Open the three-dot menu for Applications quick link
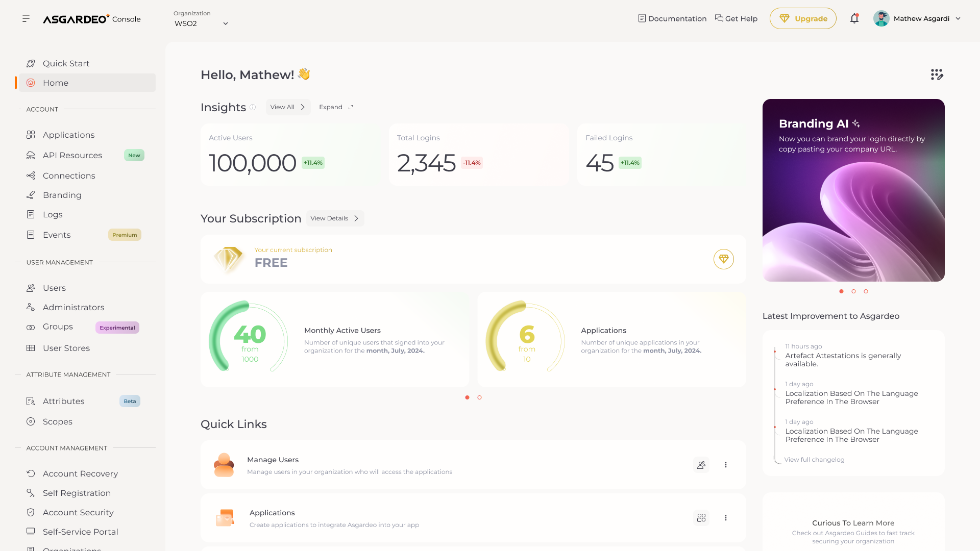This screenshot has width=980, height=551. tap(726, 518)
